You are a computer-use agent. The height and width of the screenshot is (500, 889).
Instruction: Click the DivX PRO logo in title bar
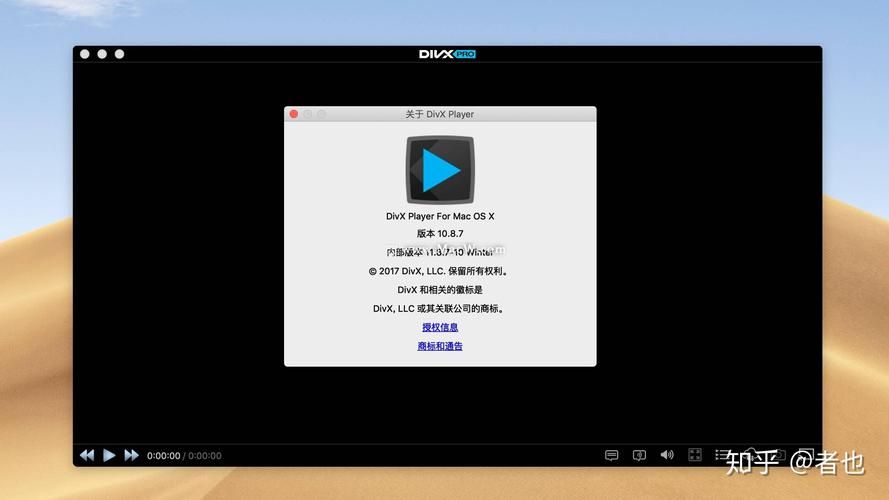447,54
